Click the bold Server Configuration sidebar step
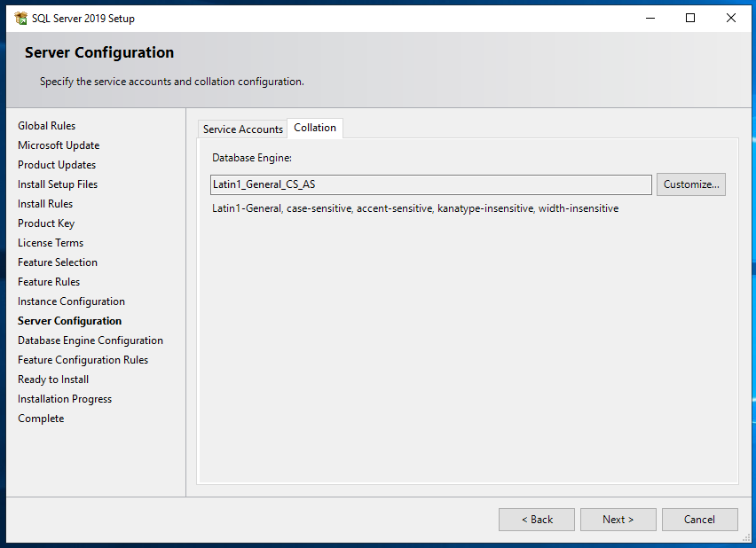The image size is (756, 548). coord(70,321)
